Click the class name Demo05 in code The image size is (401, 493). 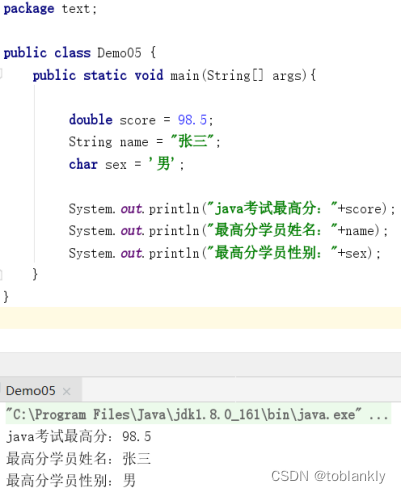(119, 53)
